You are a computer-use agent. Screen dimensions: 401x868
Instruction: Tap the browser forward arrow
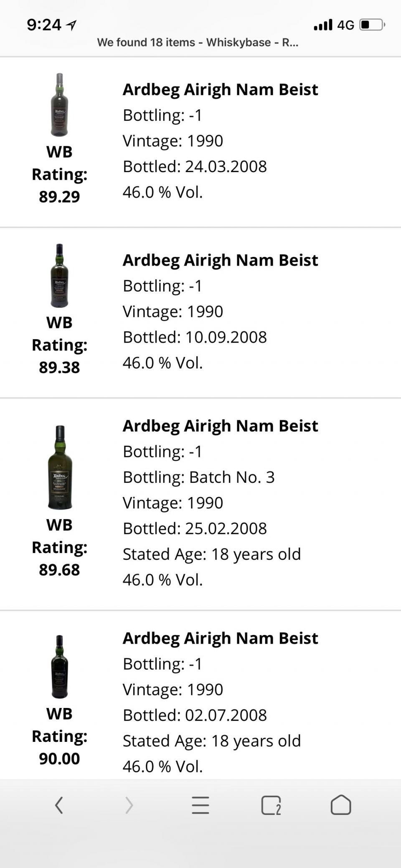129,805
